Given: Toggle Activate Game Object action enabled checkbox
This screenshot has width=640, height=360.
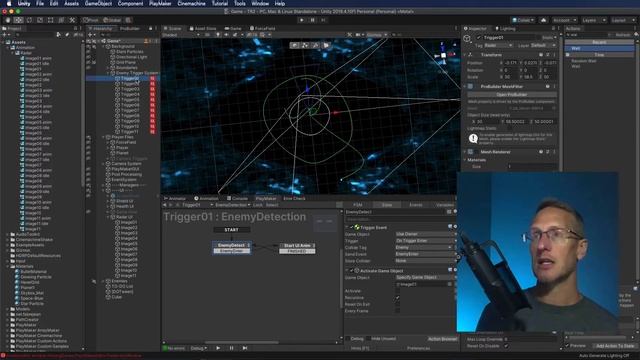Looking at the screenshot, I should (x=352, y=271).
